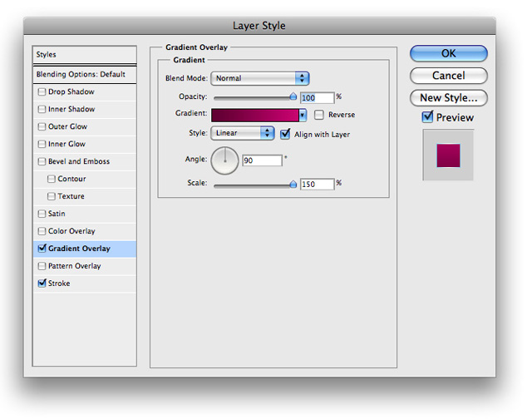Click the New Style... button
Image resolution: width=532 pixels, height=419 pixels.
(449, 98)
